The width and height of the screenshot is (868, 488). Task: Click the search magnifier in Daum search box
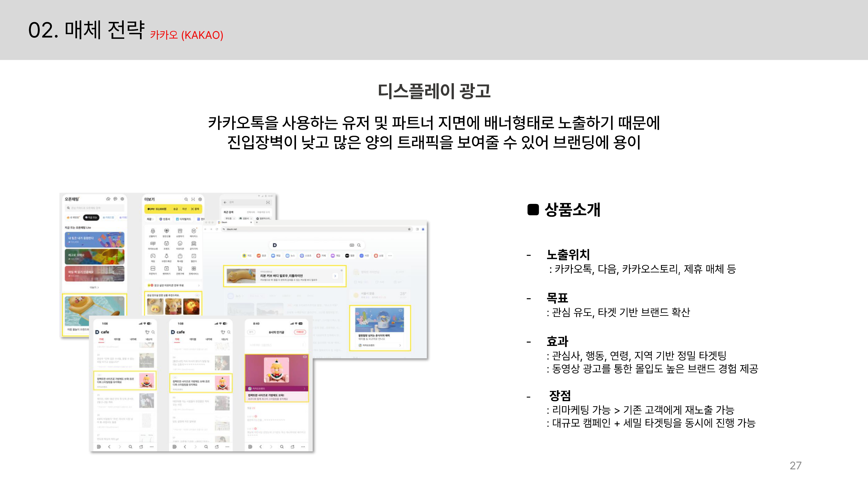(x=359, y=245)
